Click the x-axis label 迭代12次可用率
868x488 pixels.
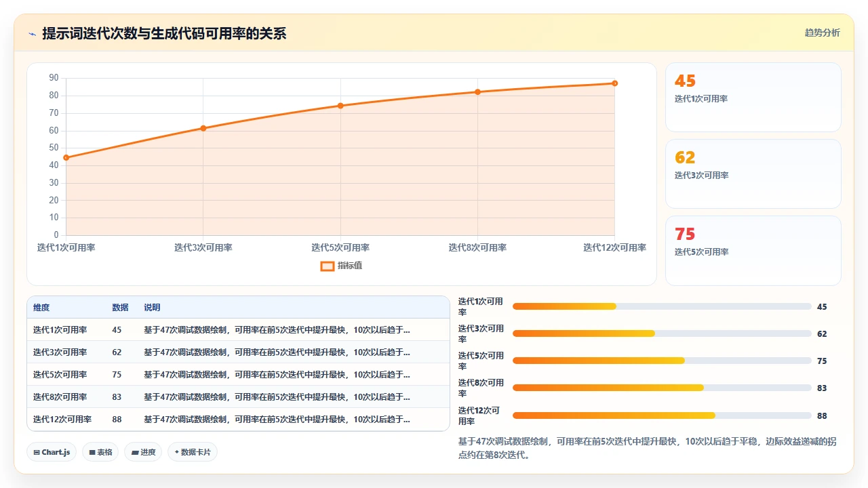(x=614, y=247)
